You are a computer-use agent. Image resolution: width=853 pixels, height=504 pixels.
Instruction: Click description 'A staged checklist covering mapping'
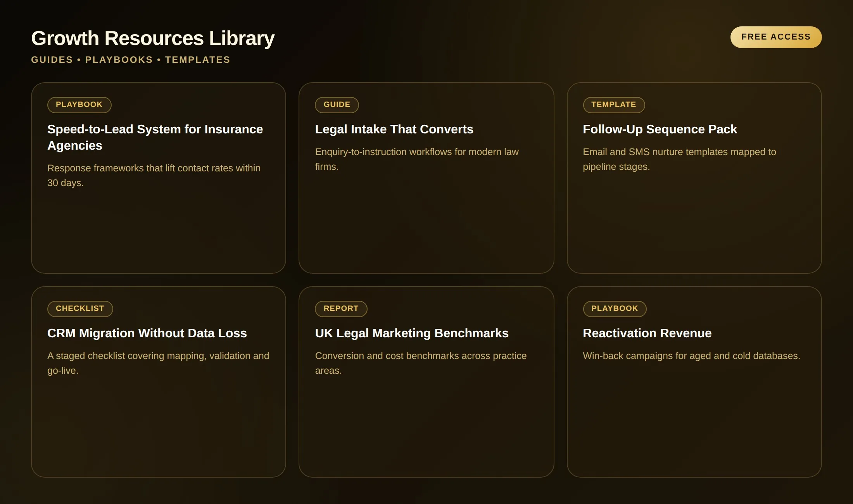tap(158, 363)
